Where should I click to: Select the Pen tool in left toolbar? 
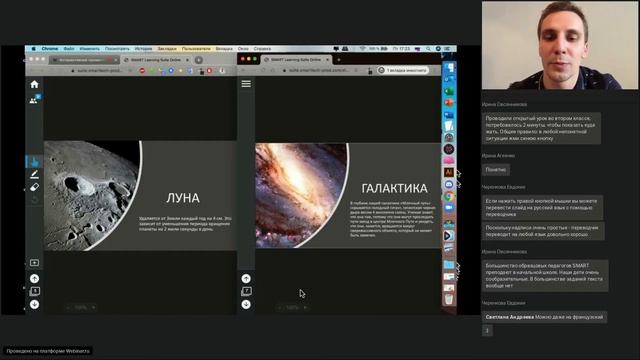click(x=34, y=174)
